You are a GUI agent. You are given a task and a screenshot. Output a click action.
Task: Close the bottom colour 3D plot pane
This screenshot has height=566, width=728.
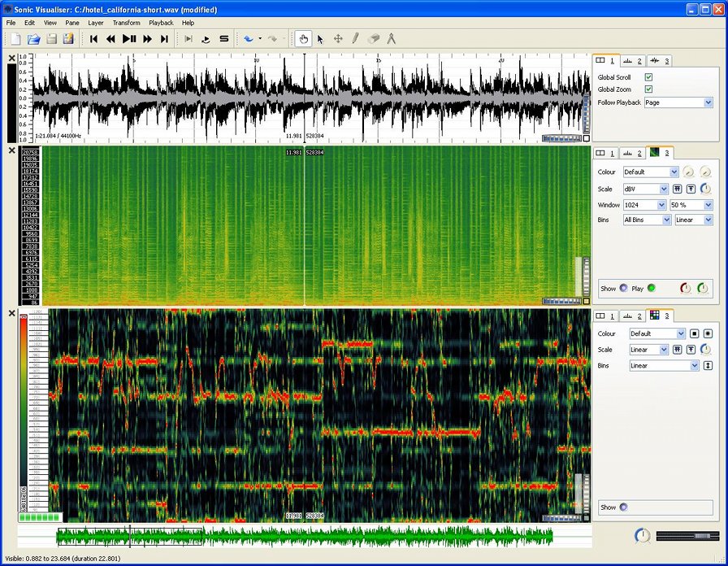(x=12, y=313)
